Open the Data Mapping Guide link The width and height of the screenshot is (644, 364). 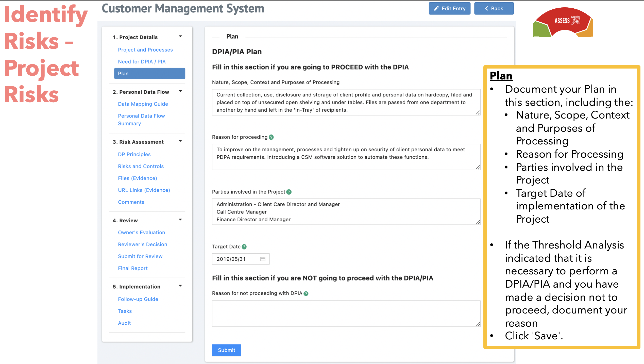(x=143, y=104)
